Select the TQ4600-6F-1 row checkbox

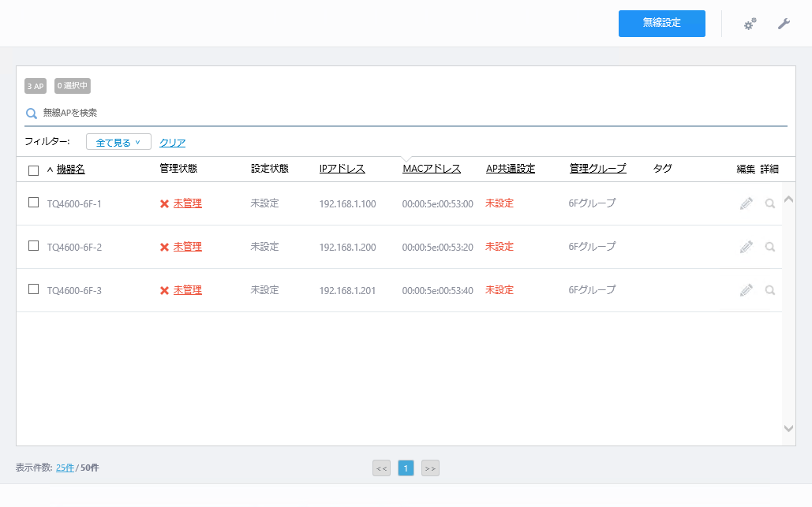click(x=34, y=203)
